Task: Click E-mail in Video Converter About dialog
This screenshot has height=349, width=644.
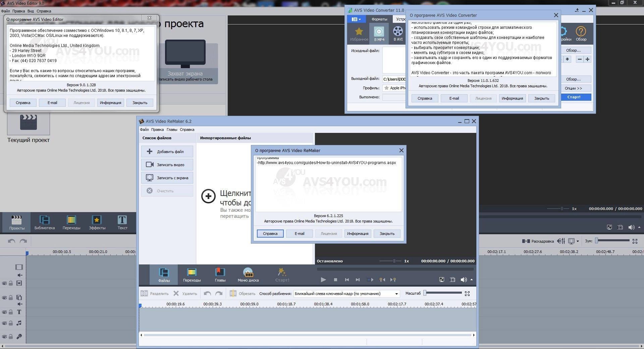Action: (454, 98)
